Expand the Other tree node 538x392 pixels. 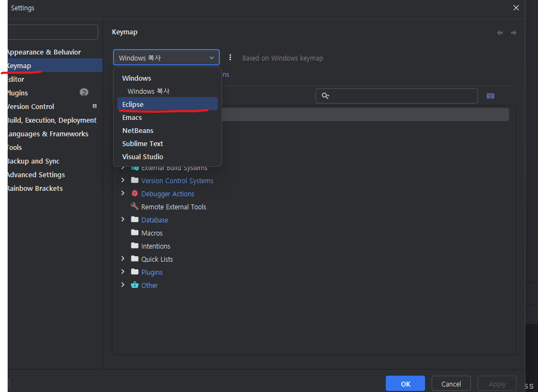(123, 285)
